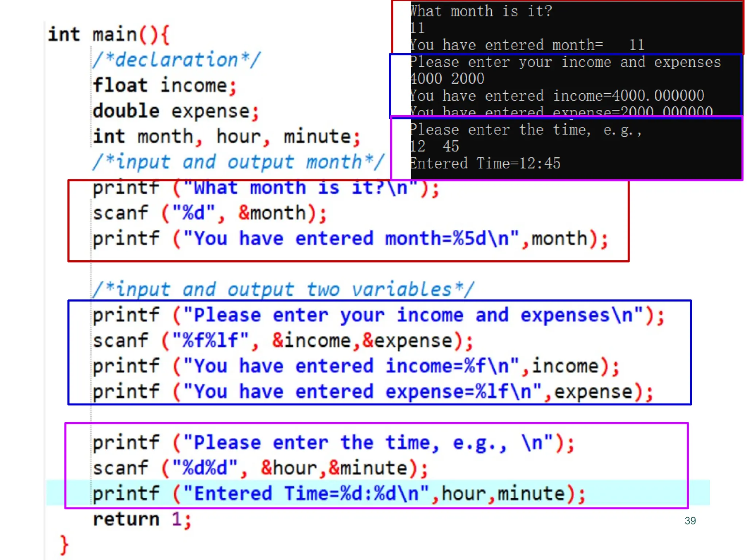Click the scanf &hour,&minute statement
This screenshot has width=747, height=560.
pos(260,469)
